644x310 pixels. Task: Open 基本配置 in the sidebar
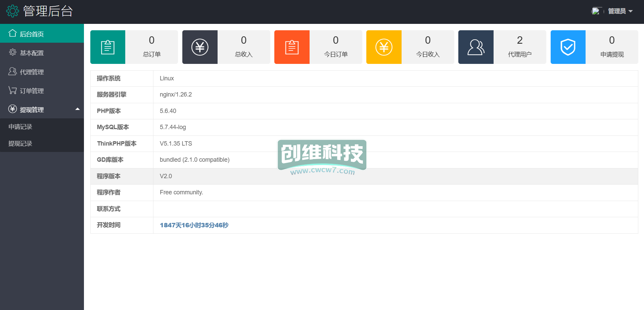[32, 53]
